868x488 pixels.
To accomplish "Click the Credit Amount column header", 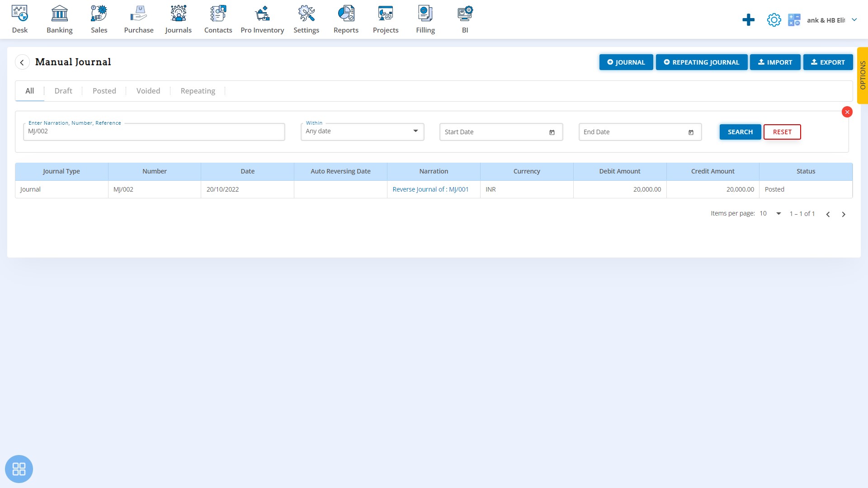I will (713, 171).
